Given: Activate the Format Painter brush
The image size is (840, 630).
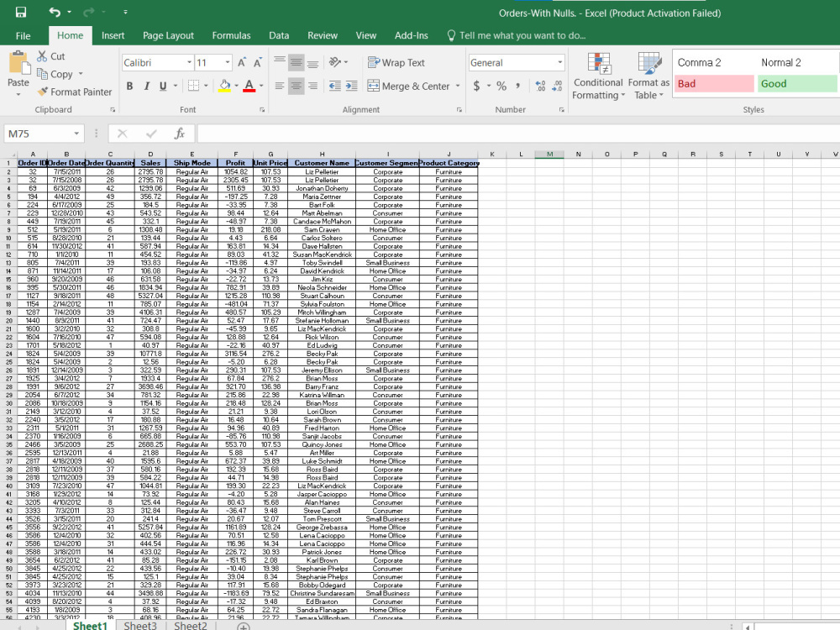Looking at the screenshot, I should point(42,92).
